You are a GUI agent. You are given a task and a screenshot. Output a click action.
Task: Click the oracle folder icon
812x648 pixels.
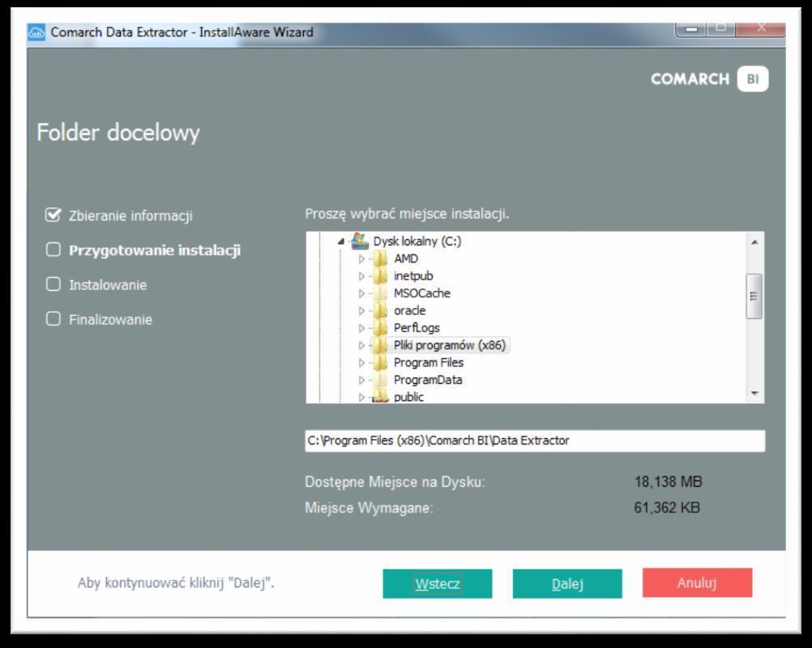tap(381, 310)
